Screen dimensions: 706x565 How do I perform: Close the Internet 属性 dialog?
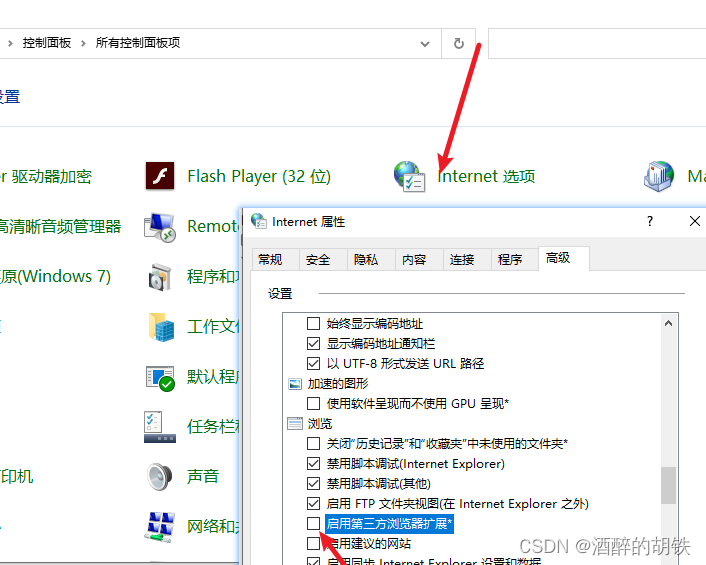coord(694,221)
